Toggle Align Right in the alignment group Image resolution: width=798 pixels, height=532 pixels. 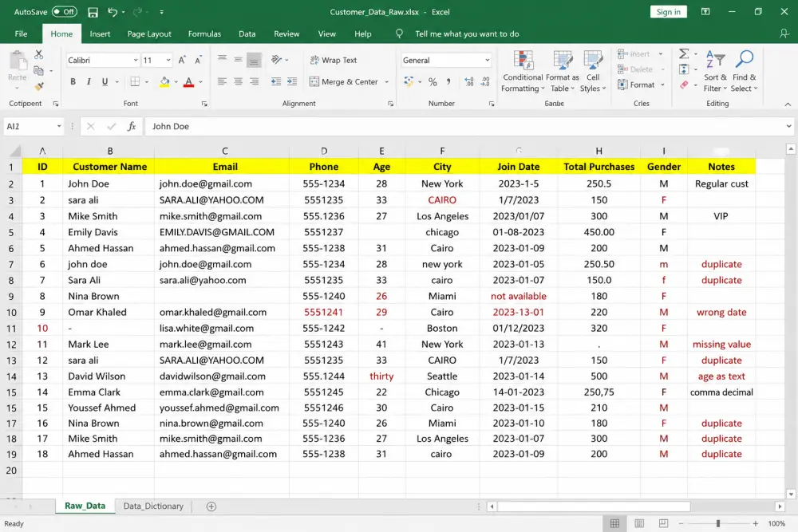coord(254,81)
